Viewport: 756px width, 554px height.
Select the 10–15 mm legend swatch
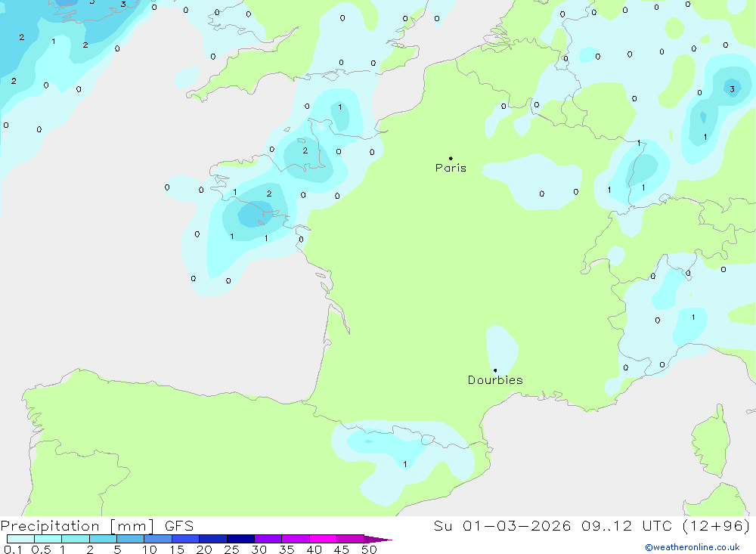(x=158, y=539)
